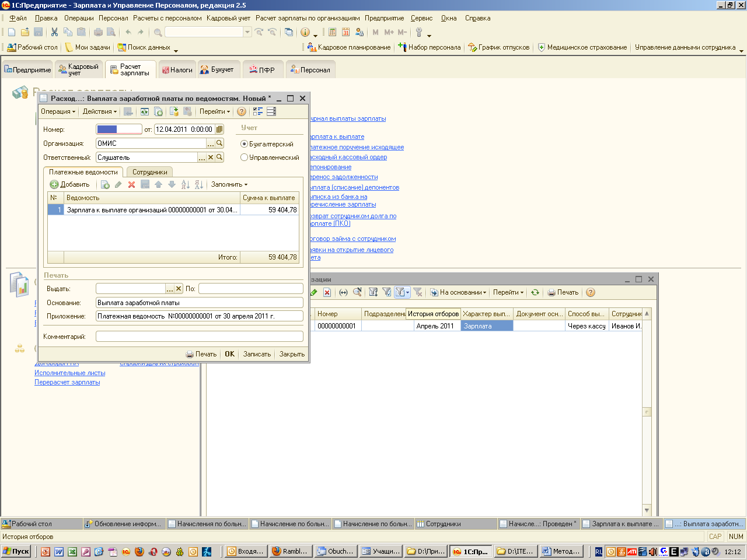Expand the Перейти dropdown in Расход document
The image size is (747, 560).
coord(214,111)
